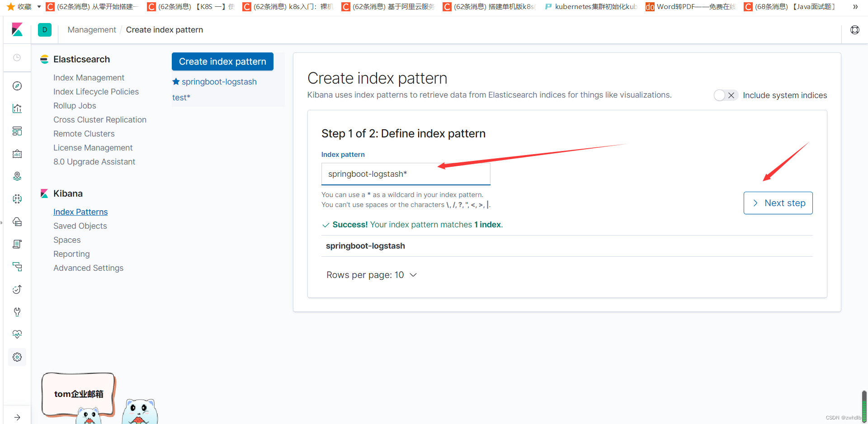Open the 搭建单机版k8s bookmark
This screenshot has height=424, width=868.
490,7
